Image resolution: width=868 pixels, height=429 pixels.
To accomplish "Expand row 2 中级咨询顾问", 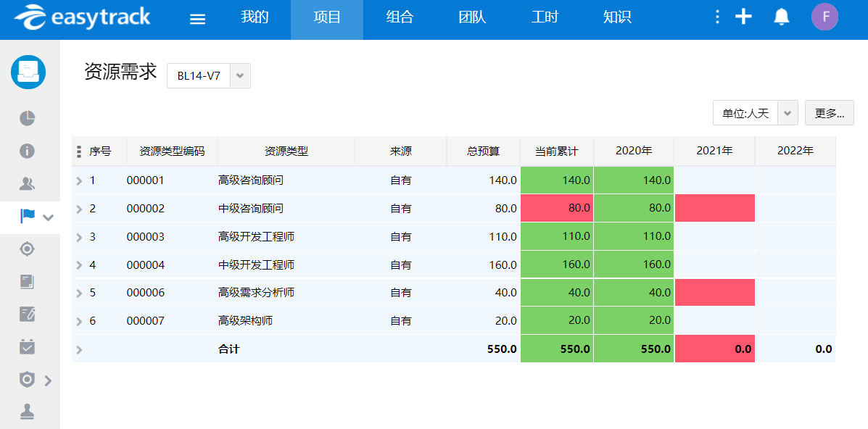I will [x=78, y=209].
